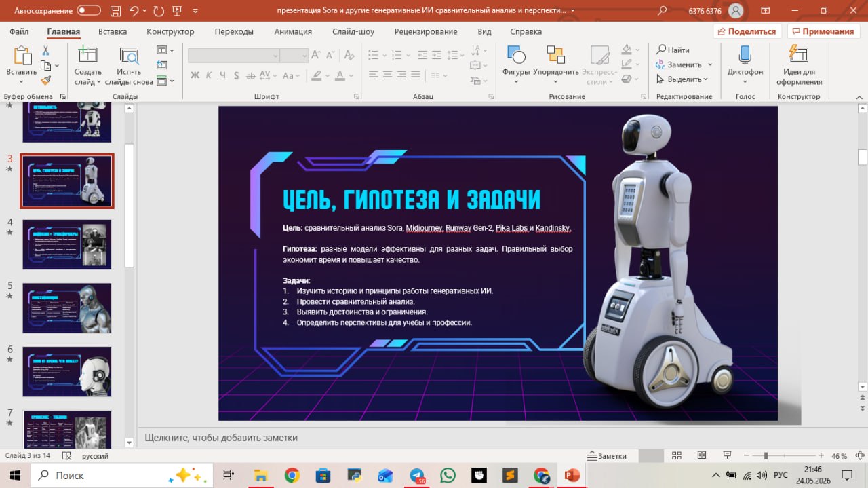The width and height of the screenshot is (868, 488).
Task: Open the Выделить dropdown
Action: [682, 79]
